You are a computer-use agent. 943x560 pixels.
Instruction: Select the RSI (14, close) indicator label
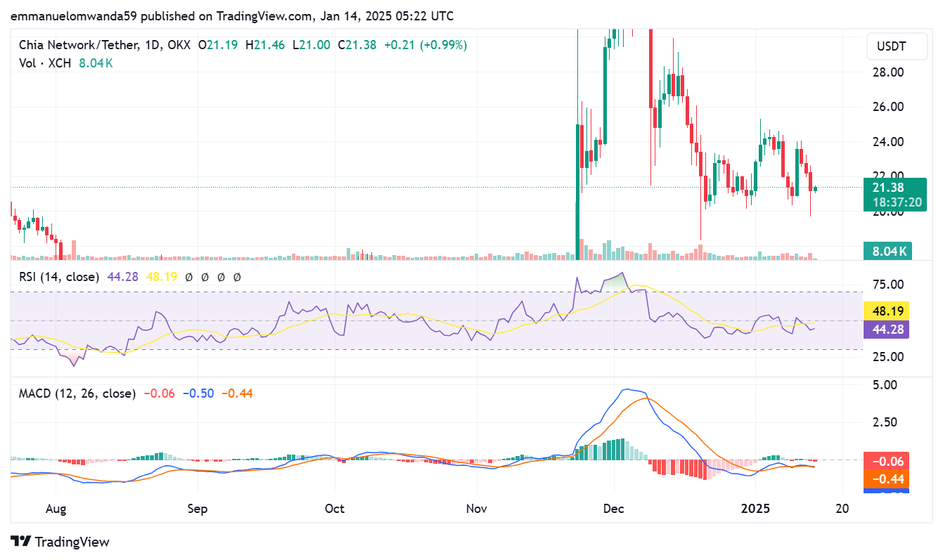[x=59, y=277]
